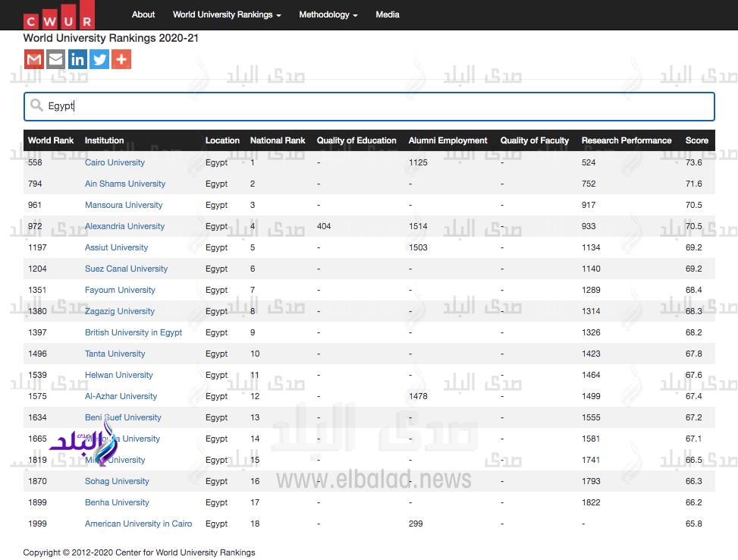Sort by Location column header
Screen dimensions: 738x560
pyautogui.click(x=222, y=140)
